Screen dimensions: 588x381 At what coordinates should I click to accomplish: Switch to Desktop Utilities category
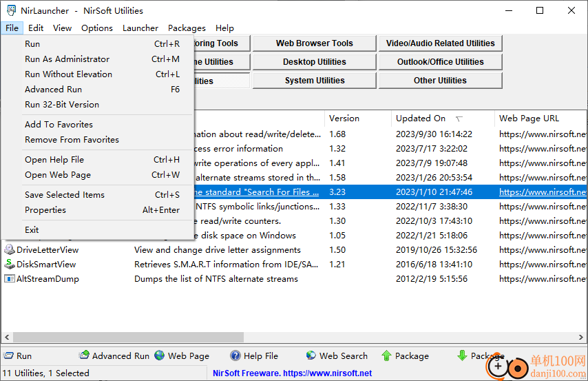pyautogui.click(x=314, y=62)
